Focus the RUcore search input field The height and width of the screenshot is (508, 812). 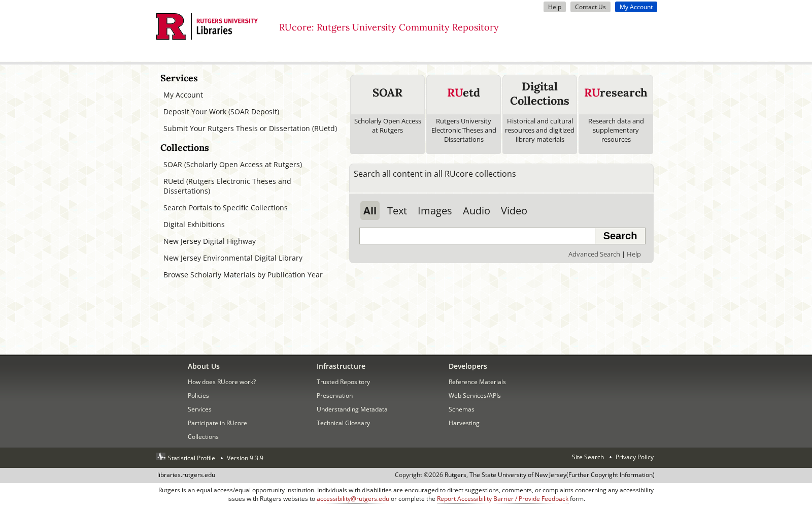tap(477, 236)
